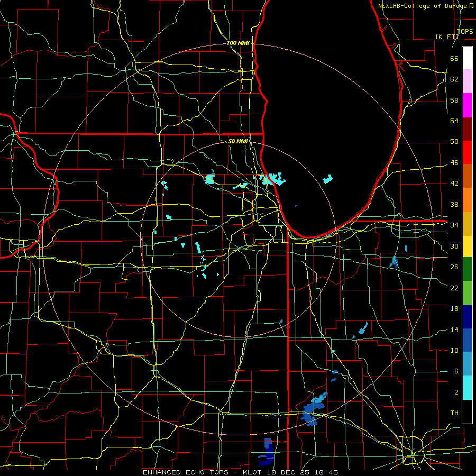
Task: Click the "10:45" time in the caption
Action: point(326,472)
